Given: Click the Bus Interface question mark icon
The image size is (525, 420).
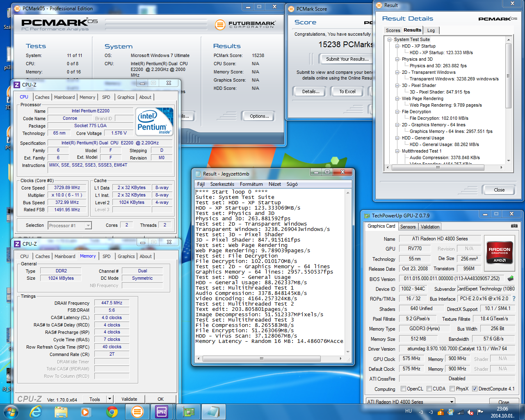Looking at the screenshot, I should pyautogui.click(x=514, y=299).
